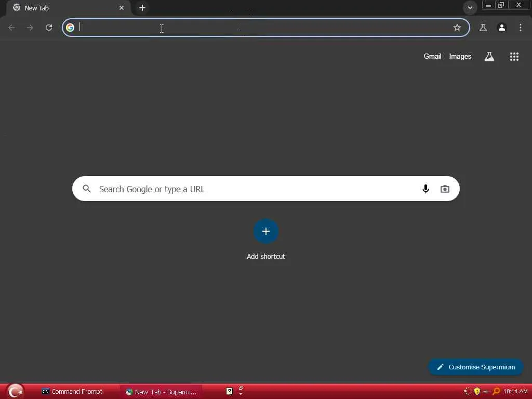Open the profile avatar menu
532x399 pixels.
[502, 28]
